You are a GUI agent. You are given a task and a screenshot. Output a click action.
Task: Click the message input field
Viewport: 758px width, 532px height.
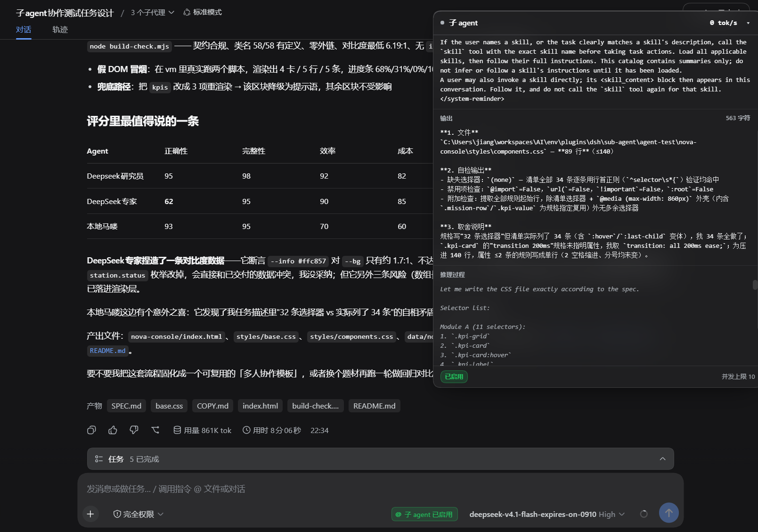[380, 489]
